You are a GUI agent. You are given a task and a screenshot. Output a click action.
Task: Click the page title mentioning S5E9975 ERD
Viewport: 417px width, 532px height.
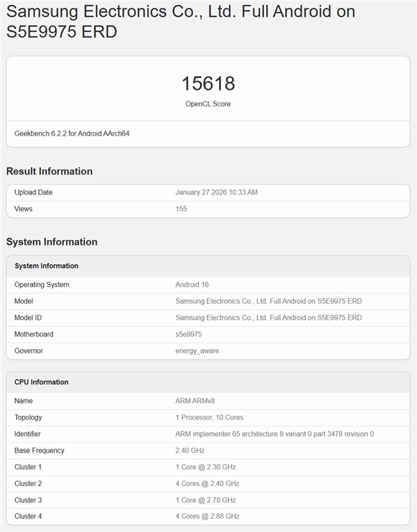point(181,22)
